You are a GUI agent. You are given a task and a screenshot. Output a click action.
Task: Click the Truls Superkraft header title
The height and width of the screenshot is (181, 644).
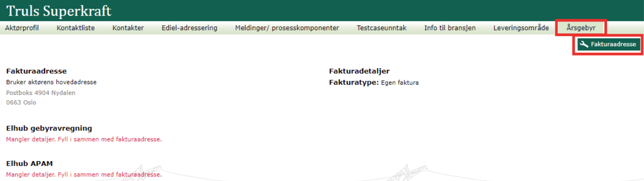59,11
